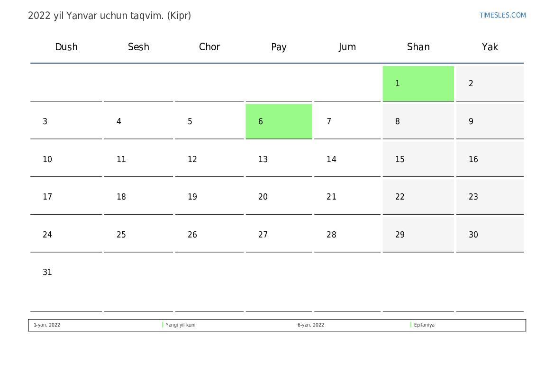
Task: Open the TIMESLES.COM link
Action: click(x=502, y=15)
